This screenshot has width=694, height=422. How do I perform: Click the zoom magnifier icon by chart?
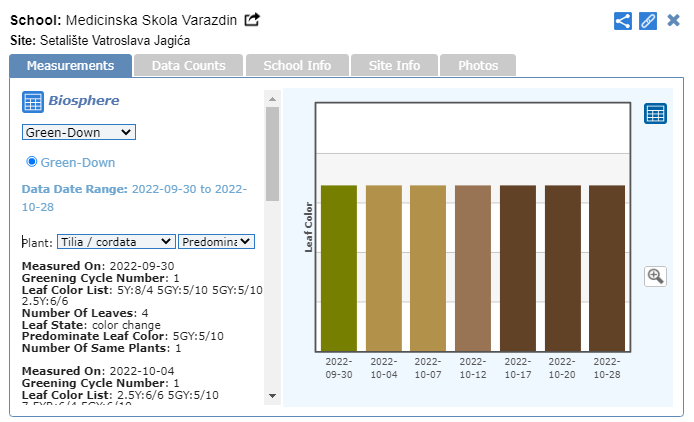click(655, 276)
